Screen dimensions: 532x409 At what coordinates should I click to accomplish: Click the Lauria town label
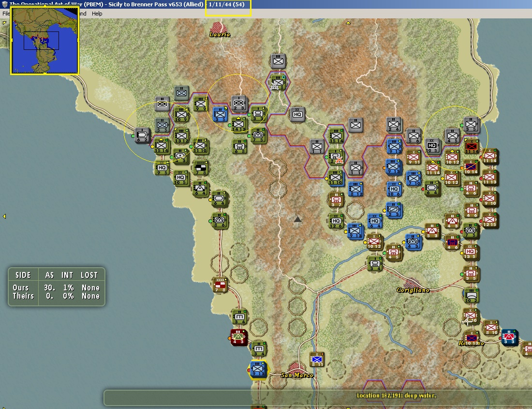point(220,34)
